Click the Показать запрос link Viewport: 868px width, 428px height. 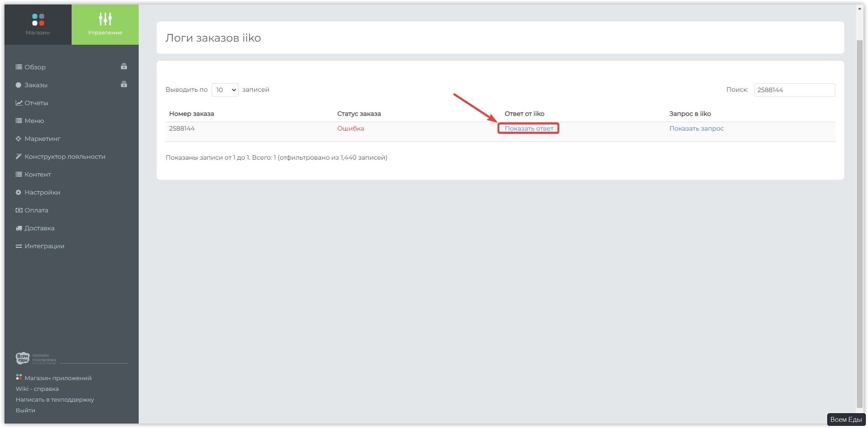click(697, 128)
